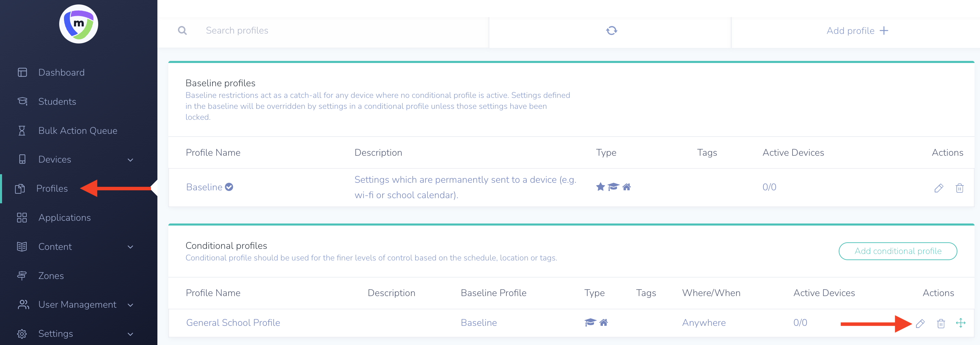Click the Where/When column header

pos(711,293)
